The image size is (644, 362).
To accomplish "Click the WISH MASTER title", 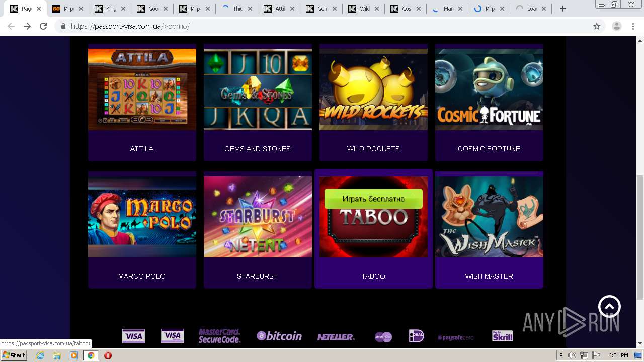I will click(x=489, y=276).
